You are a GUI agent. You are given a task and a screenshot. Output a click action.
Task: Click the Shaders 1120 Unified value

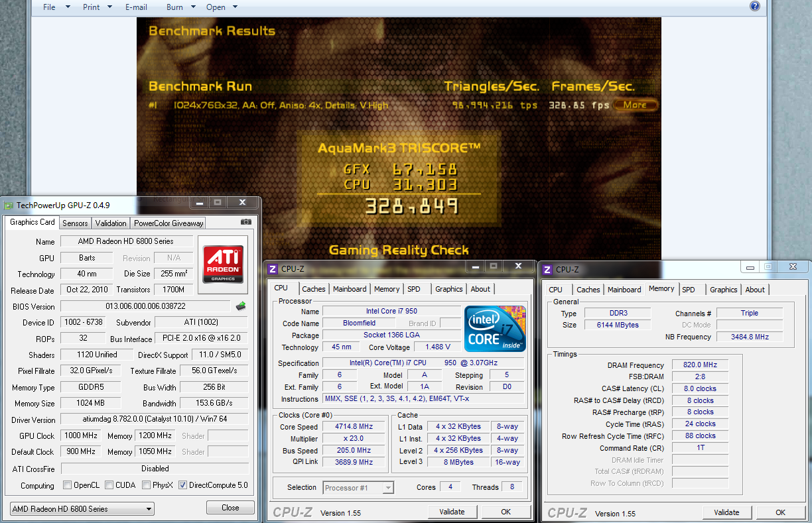98,355
